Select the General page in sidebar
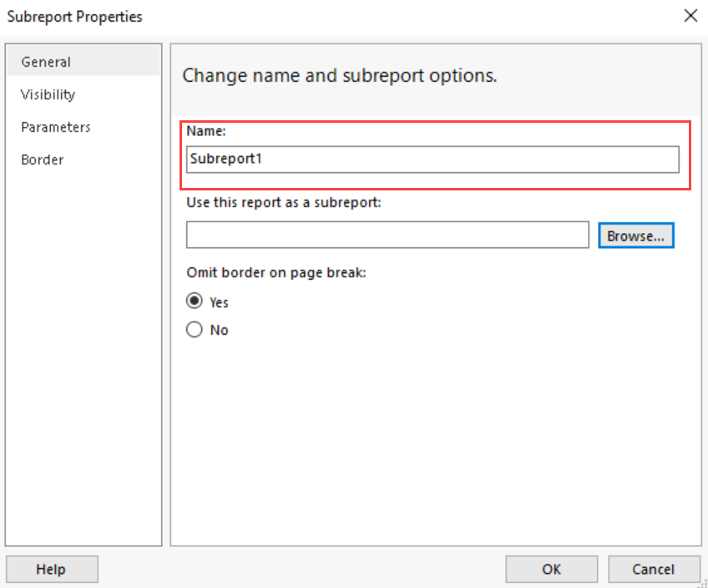708x588 pixels. pyautogui.click(x=46, y=61)
